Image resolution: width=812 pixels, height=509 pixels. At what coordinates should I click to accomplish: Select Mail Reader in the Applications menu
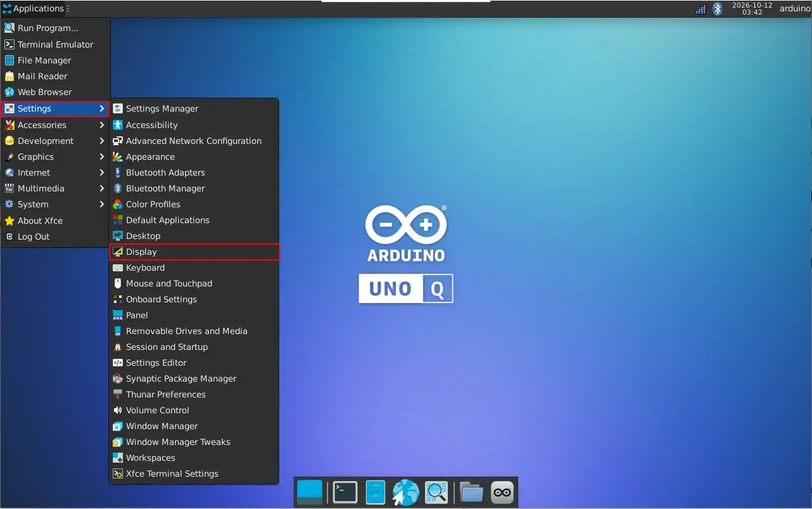pyautogui.click(x=55, y=76)
